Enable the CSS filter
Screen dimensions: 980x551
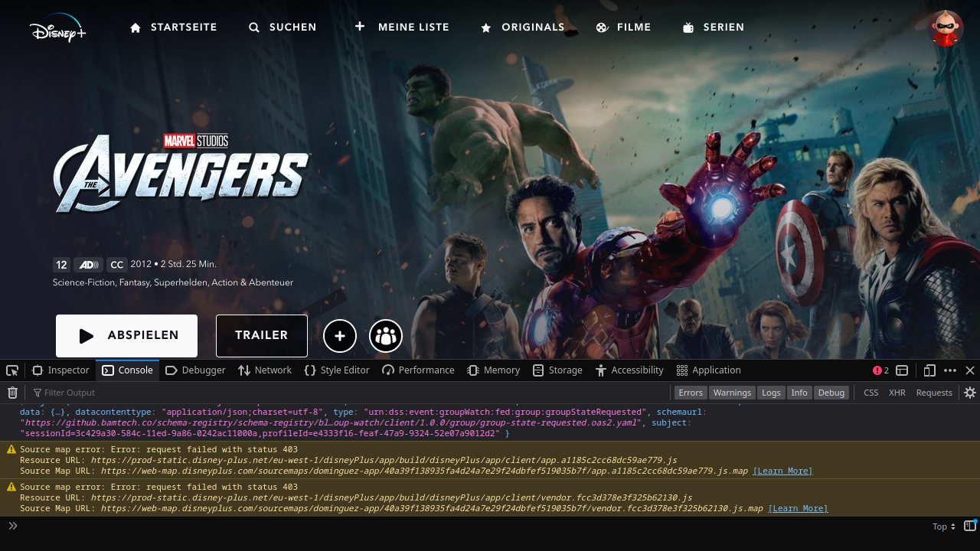pos(871,393)
